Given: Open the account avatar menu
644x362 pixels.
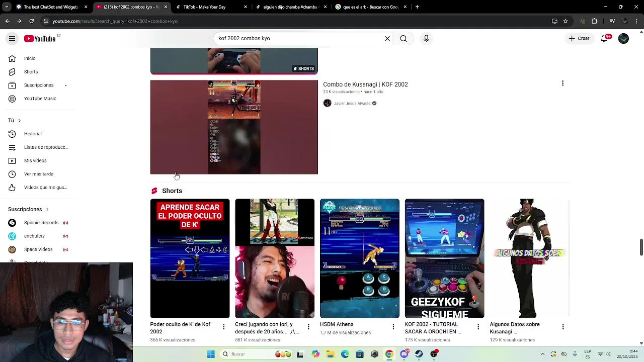Looking at the screenshot, I should point(623,38).
